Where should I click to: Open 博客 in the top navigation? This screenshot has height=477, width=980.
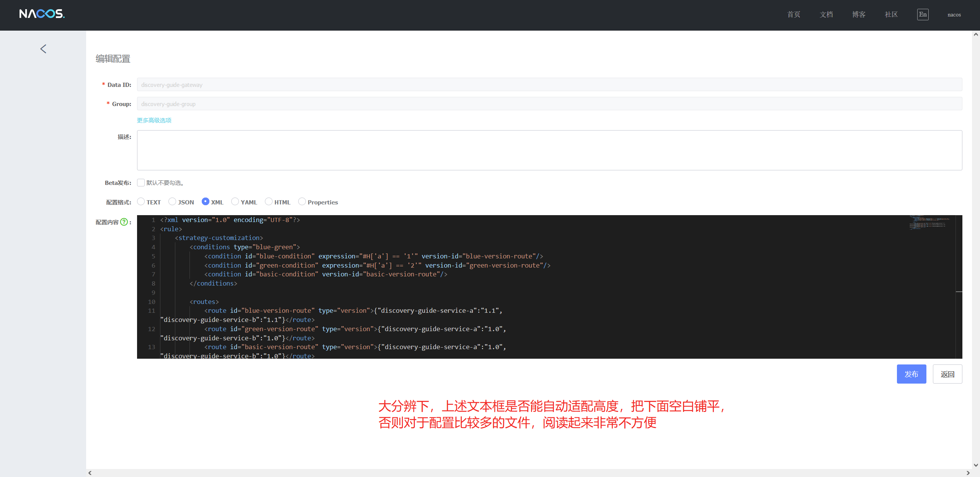(x=859, y=15)
